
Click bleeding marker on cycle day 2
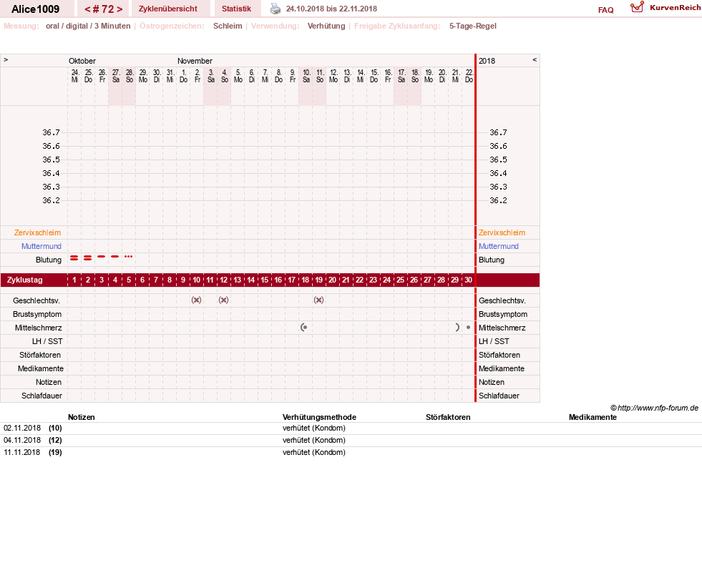coord(88,258)
